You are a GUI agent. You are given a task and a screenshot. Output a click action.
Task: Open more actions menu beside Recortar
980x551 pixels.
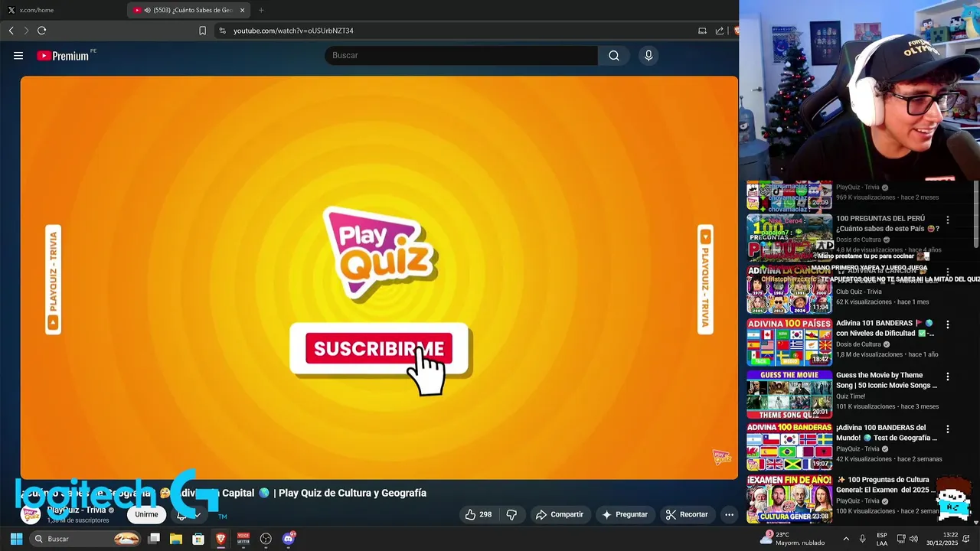pos(729,514)
